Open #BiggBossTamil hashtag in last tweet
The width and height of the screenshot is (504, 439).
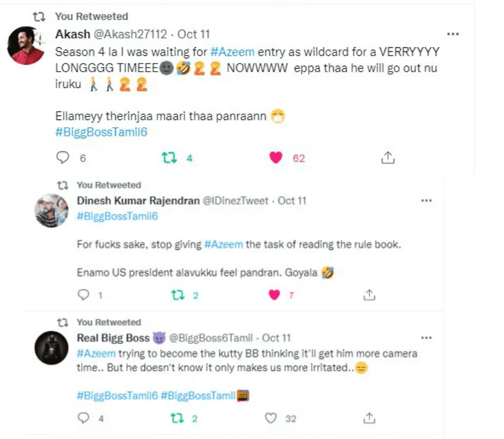(x=198, y=395)
